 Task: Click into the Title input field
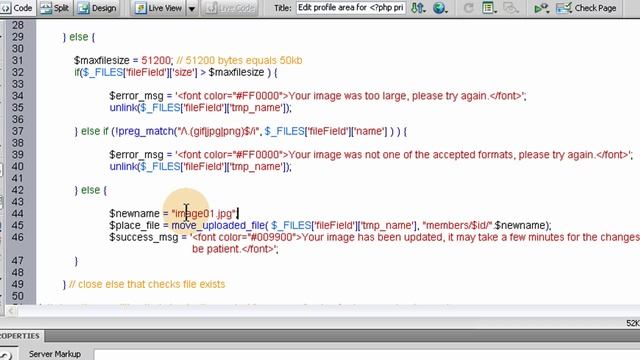pyautogui.click(x=351, y=8)
